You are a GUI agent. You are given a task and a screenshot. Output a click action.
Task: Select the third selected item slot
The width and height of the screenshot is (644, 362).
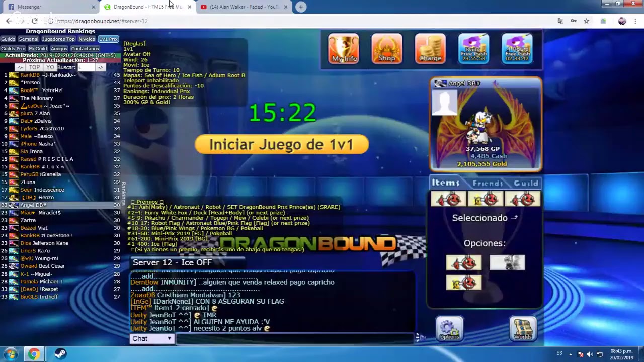[523, 199]
